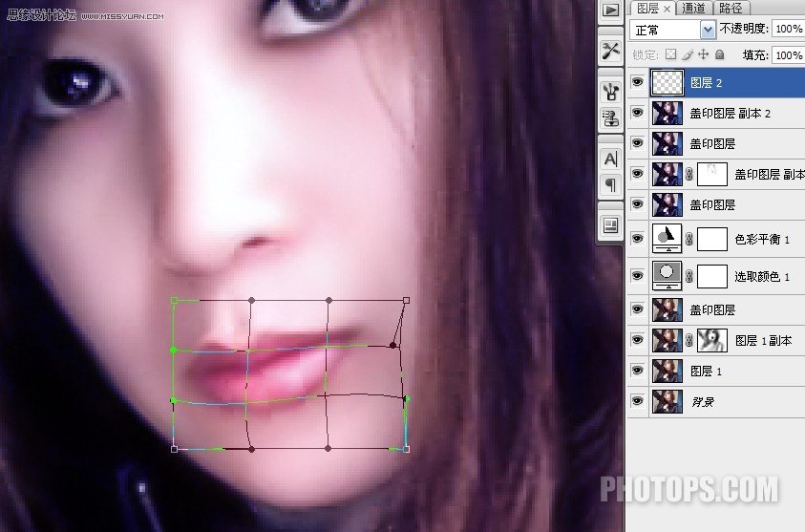
Task: Switch to the 路径 tab
Action: [x=731, y=9]
